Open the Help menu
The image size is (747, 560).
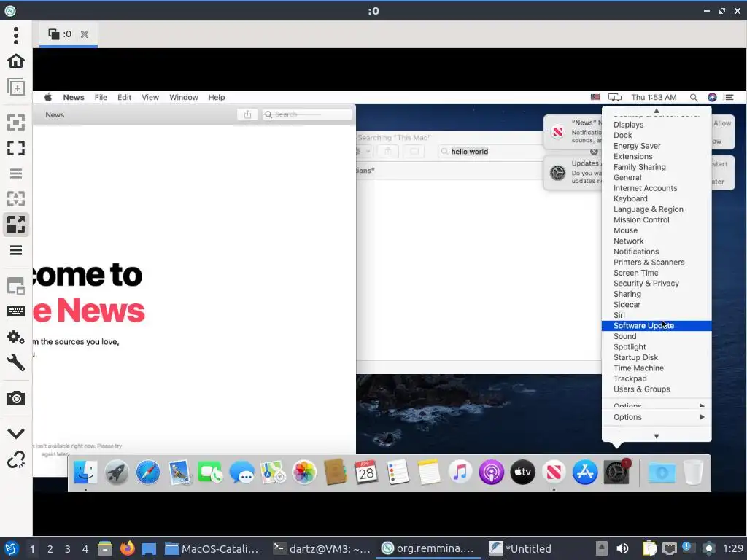pyautogui.click(x=216, y=97)
